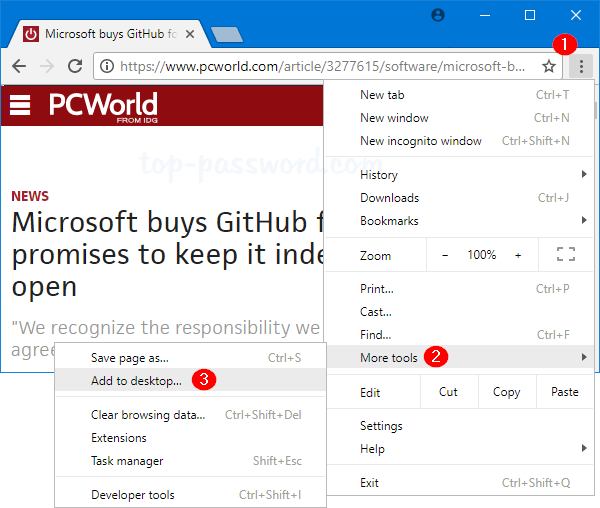Open Extensions from More tools submenu

[x=191, y=438]
